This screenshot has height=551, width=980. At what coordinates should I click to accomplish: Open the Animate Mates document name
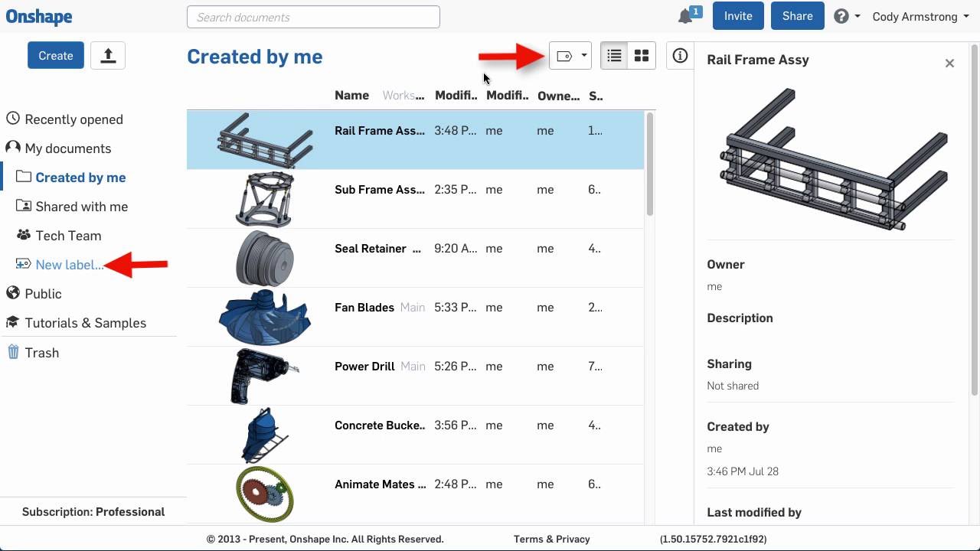tap(380, 484)
